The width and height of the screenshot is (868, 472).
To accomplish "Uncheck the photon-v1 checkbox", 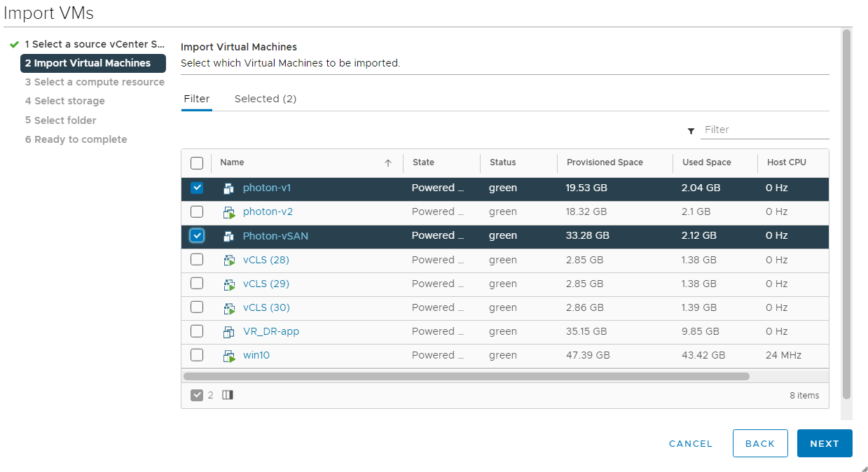I will click(x=197, y=188).
